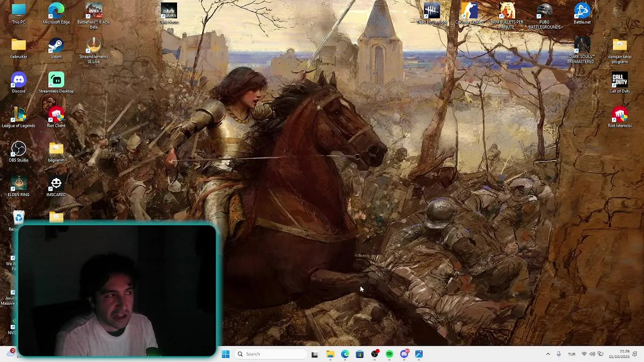Open the Gebruiker folder
644x362 pixels.
point(19,48)
